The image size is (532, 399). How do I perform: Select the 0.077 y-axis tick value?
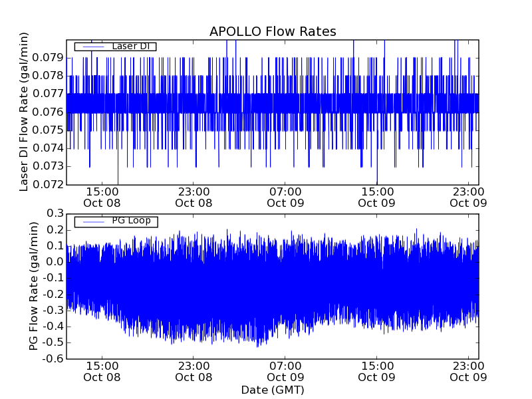tap(48, 94)
